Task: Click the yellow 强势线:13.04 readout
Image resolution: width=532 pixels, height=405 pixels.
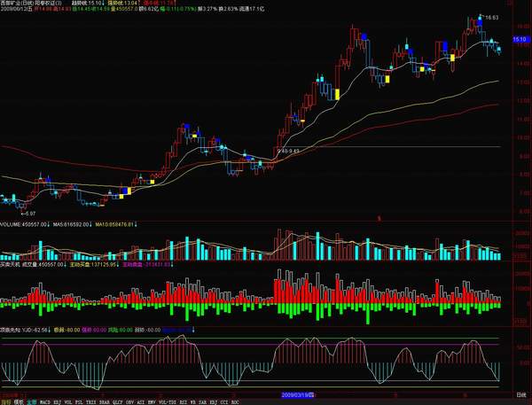Action: click(x=122, y=3)
